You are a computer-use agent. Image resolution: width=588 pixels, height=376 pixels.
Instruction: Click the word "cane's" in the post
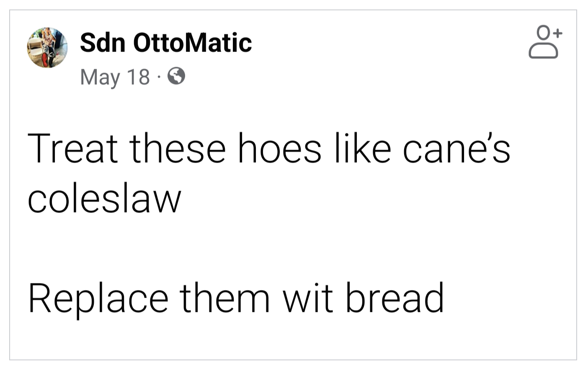point(456,148)
